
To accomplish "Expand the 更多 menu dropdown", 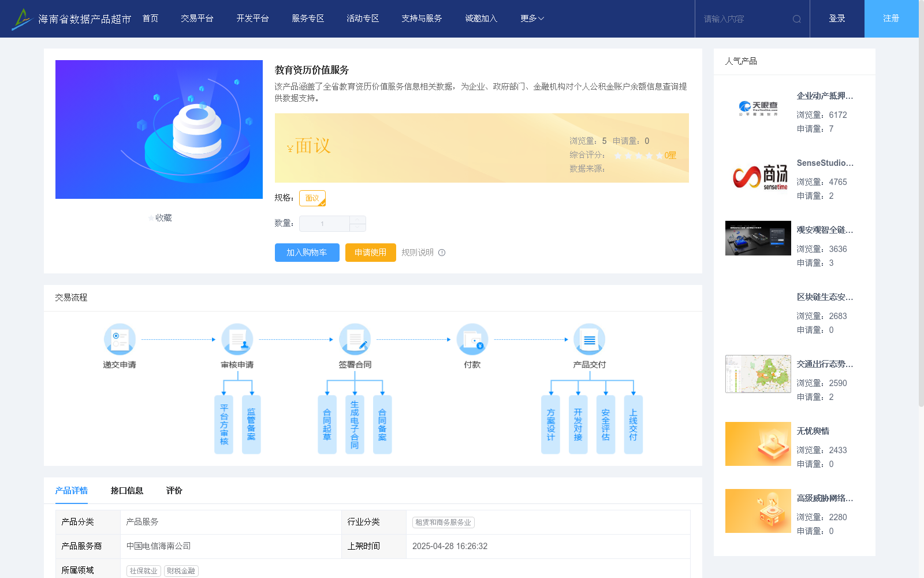I will point(532,18).
